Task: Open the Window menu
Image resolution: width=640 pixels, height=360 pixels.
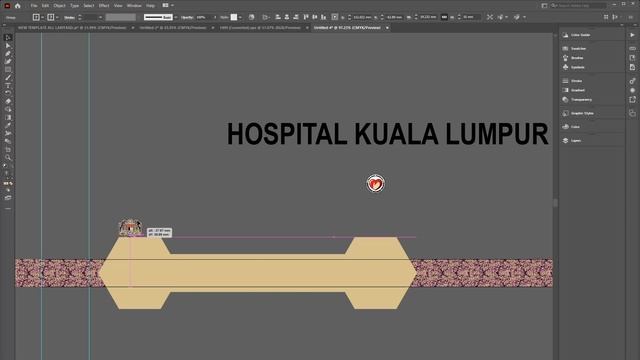Action: tap(134, 6)
